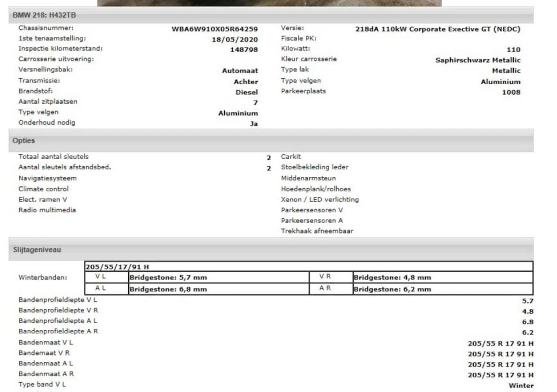Click the Middenarmsteun option

point(308,178)
